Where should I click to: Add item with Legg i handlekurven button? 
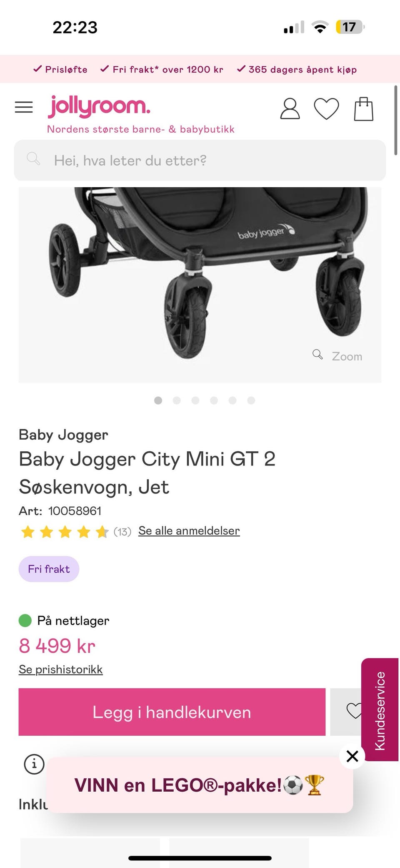[172, 712]
